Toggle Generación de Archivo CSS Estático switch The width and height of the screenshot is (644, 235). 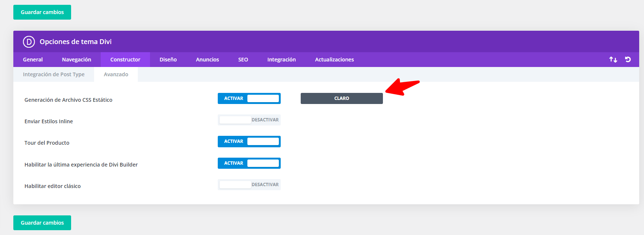tap(249, 98)
